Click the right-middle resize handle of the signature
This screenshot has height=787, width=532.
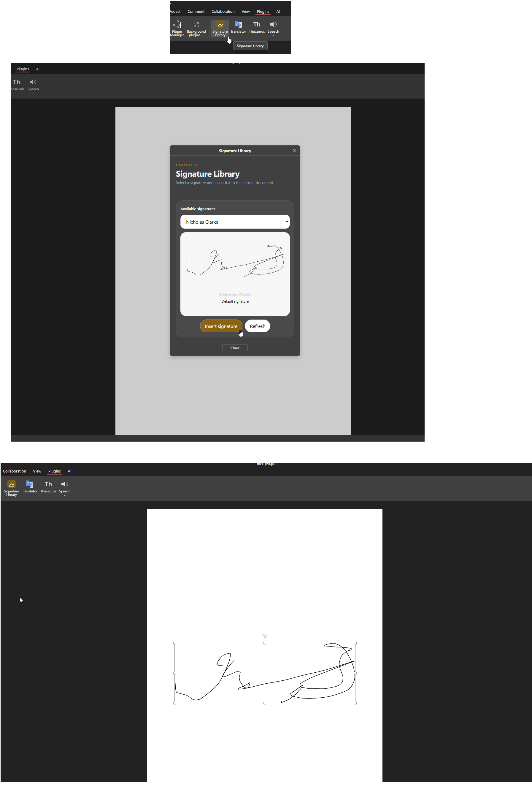355,673
